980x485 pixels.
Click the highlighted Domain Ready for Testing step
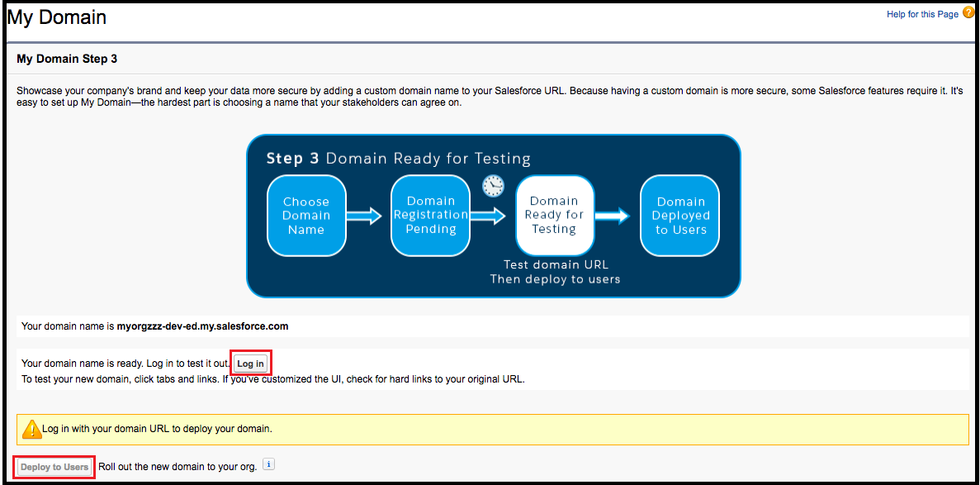point(554,215)
